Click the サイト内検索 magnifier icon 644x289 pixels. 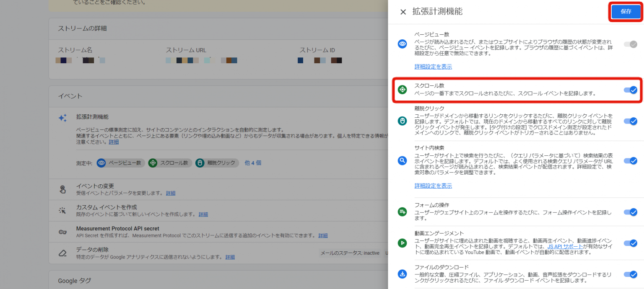[402, 160]
